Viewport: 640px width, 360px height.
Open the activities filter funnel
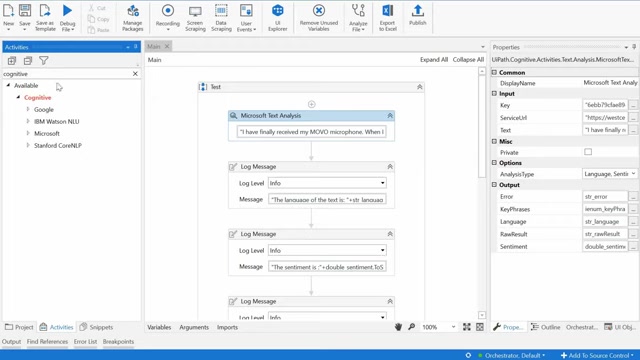pyautogui.click(x=44, y=61)
